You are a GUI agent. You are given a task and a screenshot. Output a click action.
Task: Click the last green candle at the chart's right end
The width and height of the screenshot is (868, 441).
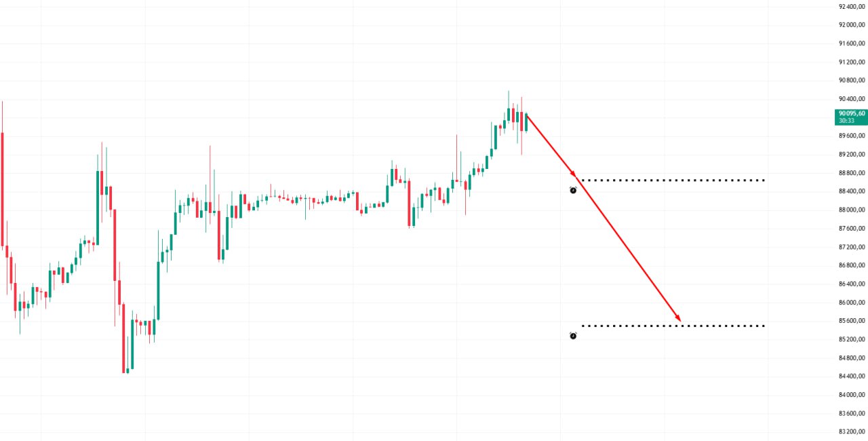point(526,121)
